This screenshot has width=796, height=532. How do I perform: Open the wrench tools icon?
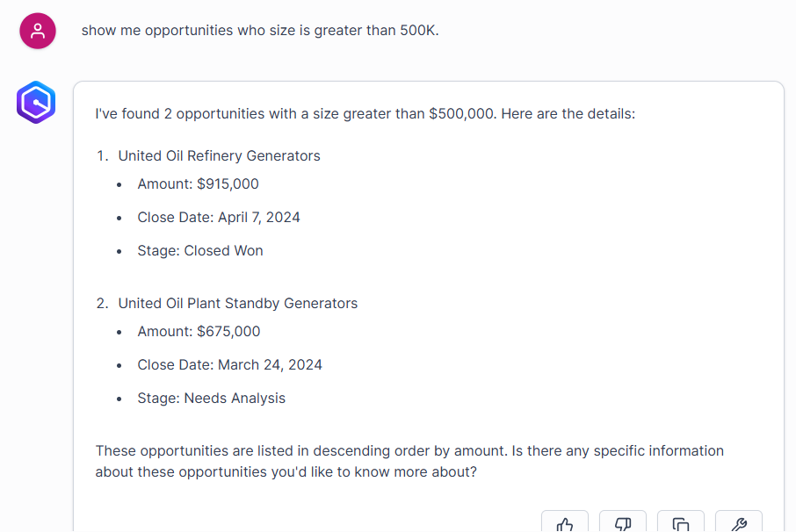[x=739, y=523]
